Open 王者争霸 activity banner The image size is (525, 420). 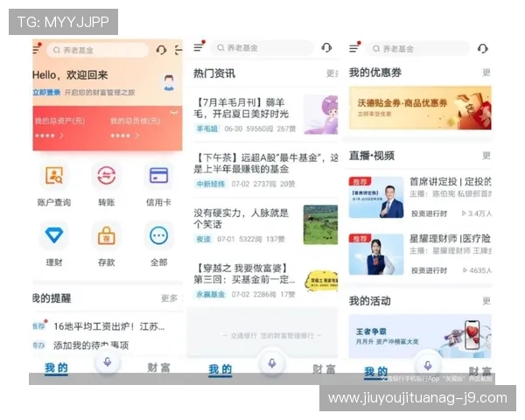[x=420, y=336]
